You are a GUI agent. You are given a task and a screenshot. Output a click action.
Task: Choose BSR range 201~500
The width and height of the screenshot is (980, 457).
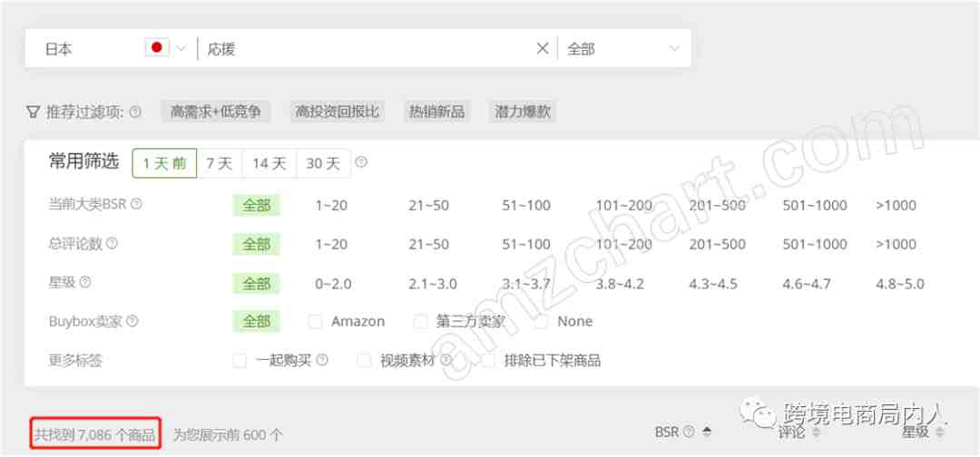pos(718,206)
